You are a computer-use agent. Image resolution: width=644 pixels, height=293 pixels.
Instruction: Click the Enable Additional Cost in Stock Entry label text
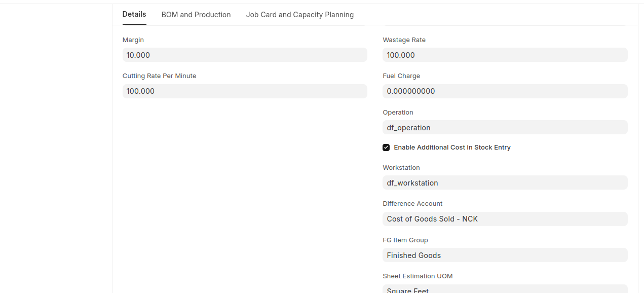click(452, 148)
